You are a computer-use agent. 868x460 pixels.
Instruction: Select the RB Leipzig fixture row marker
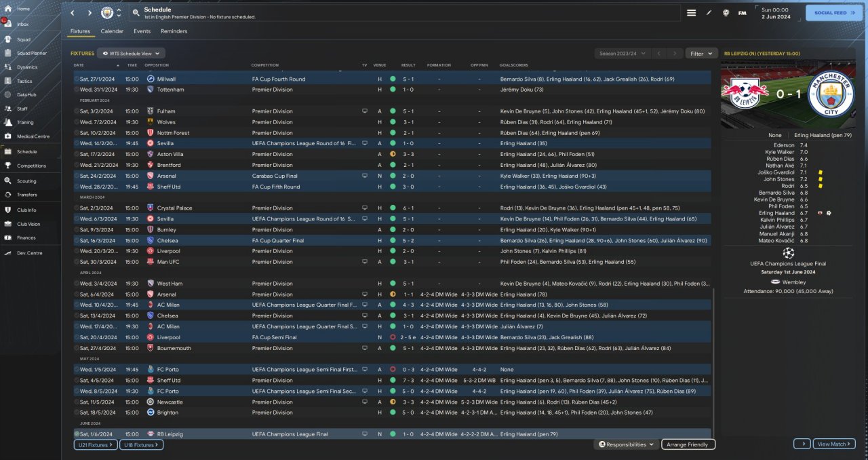point(77,434)
